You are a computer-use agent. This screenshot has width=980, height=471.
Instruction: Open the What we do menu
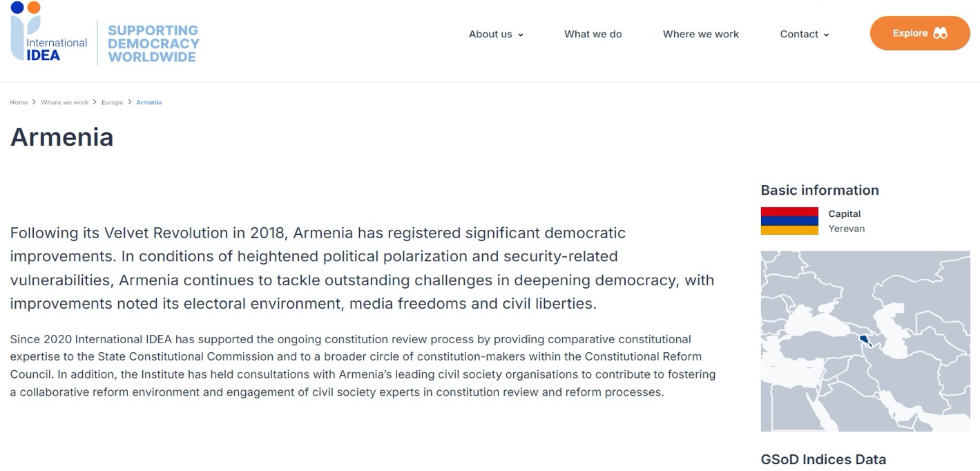point(593,34)
